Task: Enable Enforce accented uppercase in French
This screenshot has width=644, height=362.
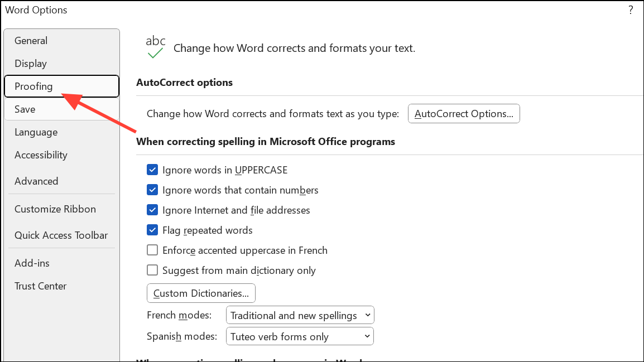Action: 152,250
